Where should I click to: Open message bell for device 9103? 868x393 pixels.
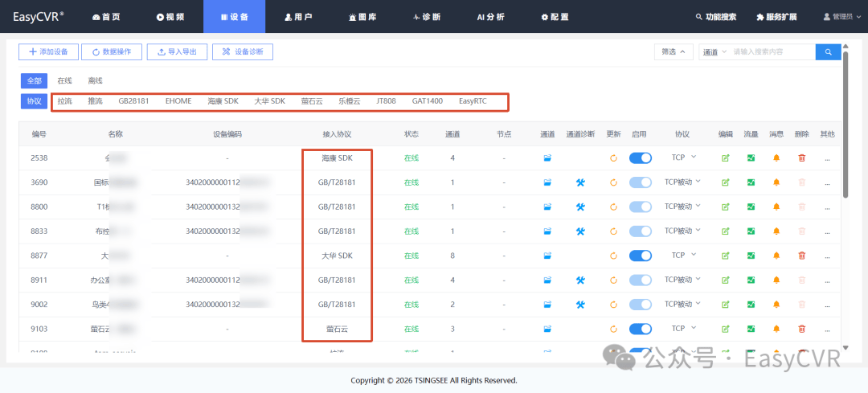(x=776, y=329)
